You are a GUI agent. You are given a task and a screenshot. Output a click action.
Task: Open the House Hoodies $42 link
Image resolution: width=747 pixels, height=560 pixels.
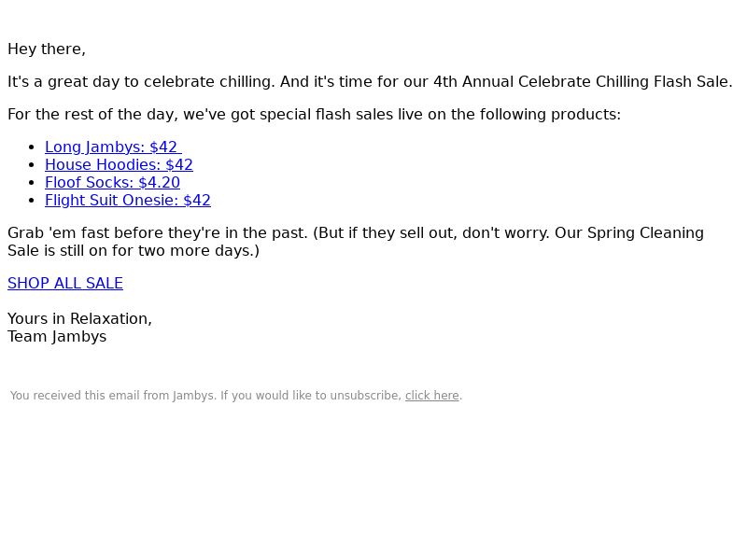tap(119, 165)
